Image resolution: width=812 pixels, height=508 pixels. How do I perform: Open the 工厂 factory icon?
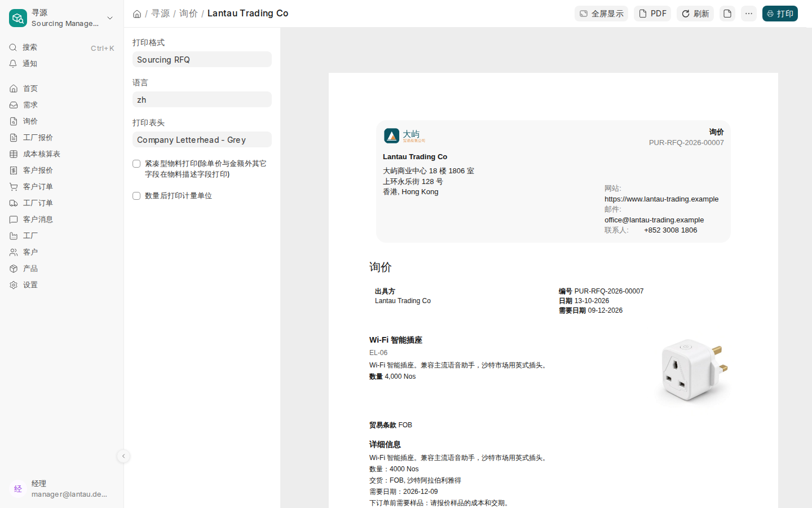14,236
